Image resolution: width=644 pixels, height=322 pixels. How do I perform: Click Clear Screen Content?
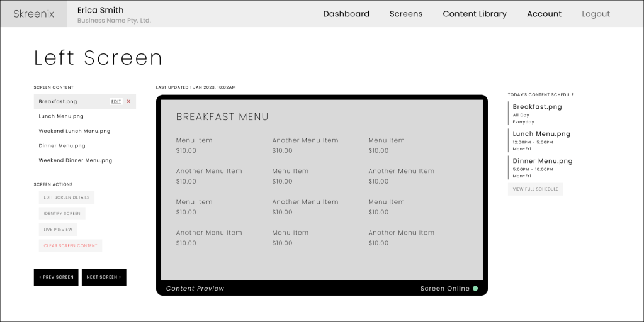71,246
